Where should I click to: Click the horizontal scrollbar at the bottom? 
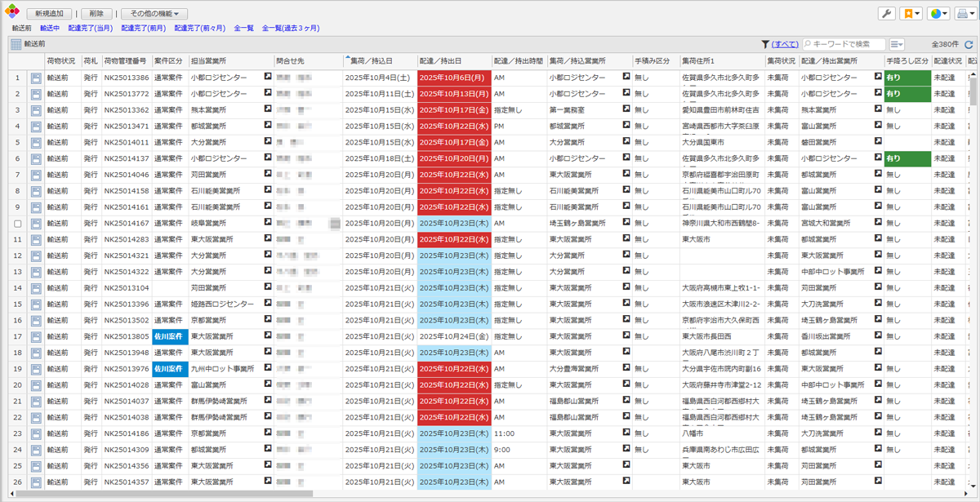tap(163, 494)
